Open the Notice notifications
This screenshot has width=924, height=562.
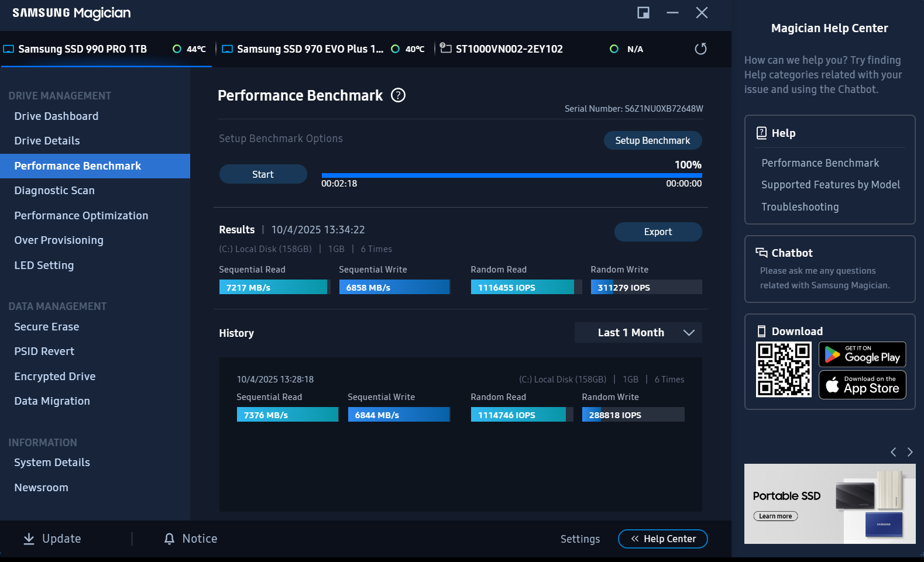(191, 539)
